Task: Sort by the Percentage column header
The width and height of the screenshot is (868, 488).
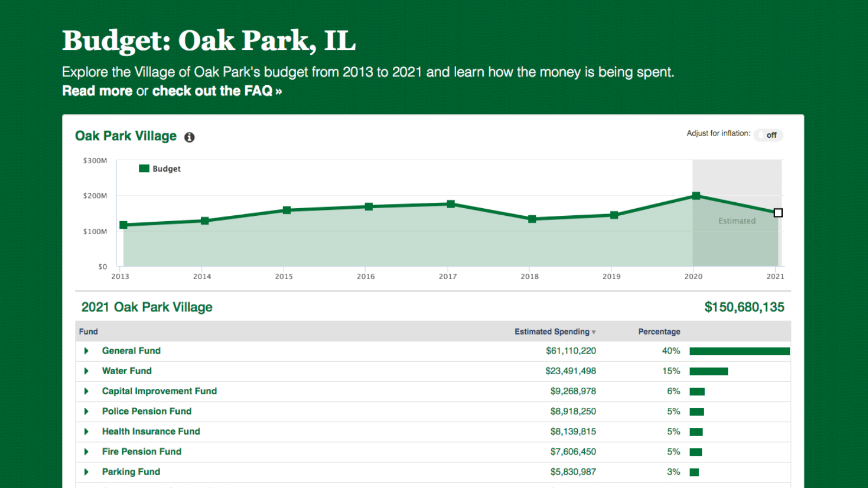Action: 659,331
